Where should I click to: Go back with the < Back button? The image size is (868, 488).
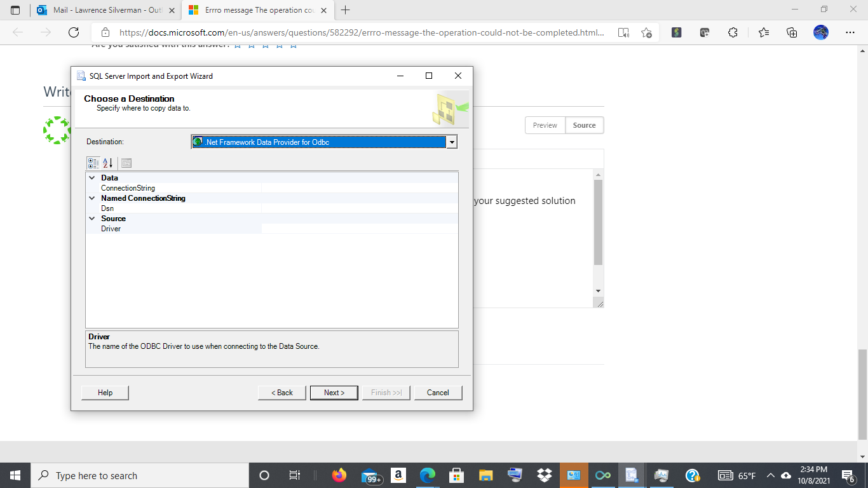point(282,393)
